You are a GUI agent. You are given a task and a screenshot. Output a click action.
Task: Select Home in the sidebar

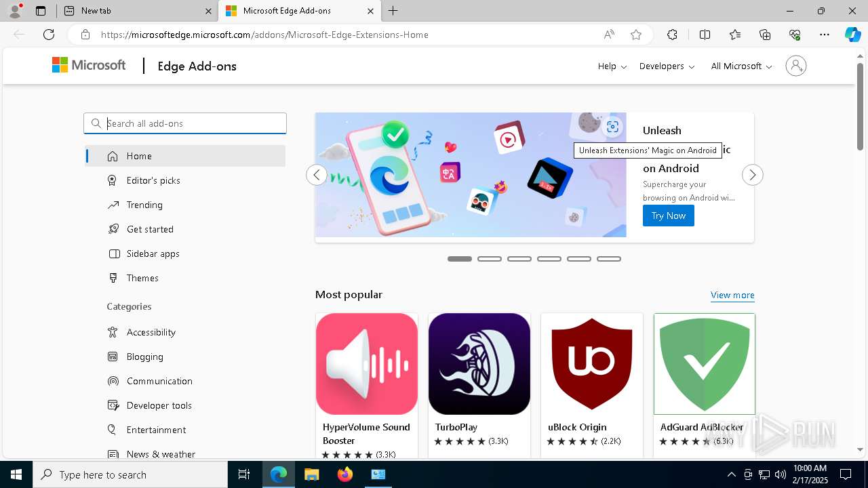pyautogui.click(x=185, y=156)
